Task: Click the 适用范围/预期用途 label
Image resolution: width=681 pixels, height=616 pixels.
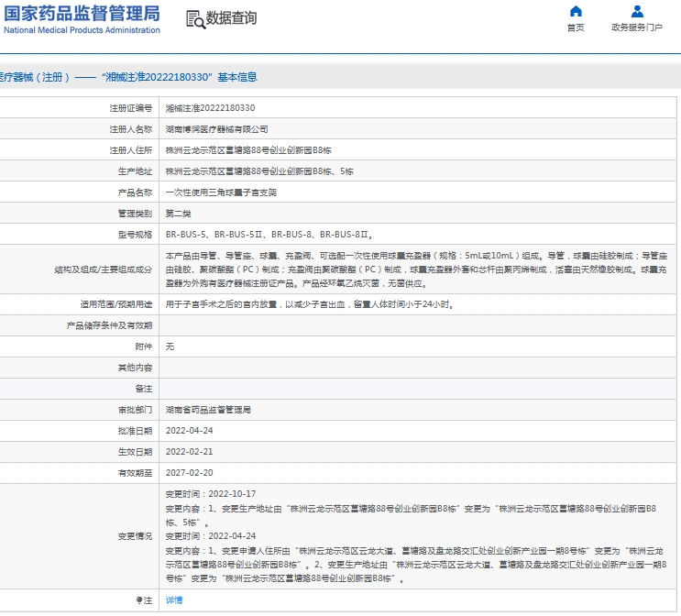Action: tap(116, 304)
